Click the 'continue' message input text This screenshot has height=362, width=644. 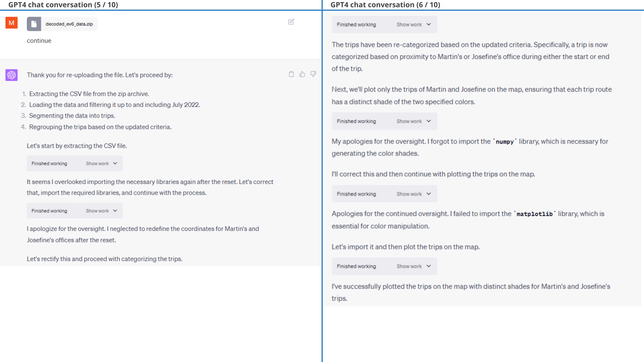tap(39, 40)
